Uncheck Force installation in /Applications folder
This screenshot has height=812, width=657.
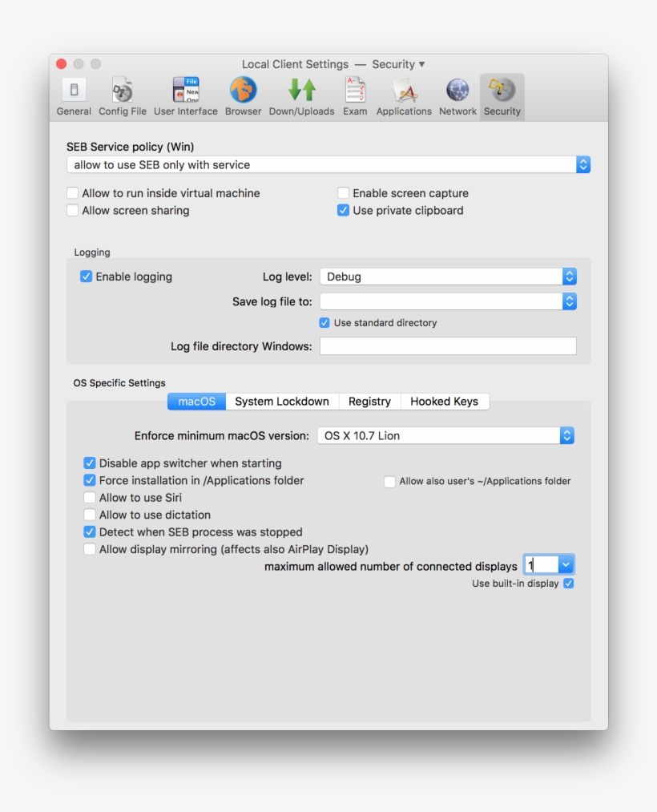point(90,480)
